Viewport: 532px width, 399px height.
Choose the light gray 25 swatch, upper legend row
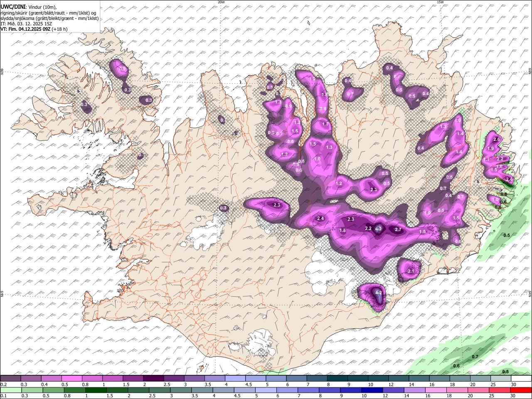click(x=500, y=379)
